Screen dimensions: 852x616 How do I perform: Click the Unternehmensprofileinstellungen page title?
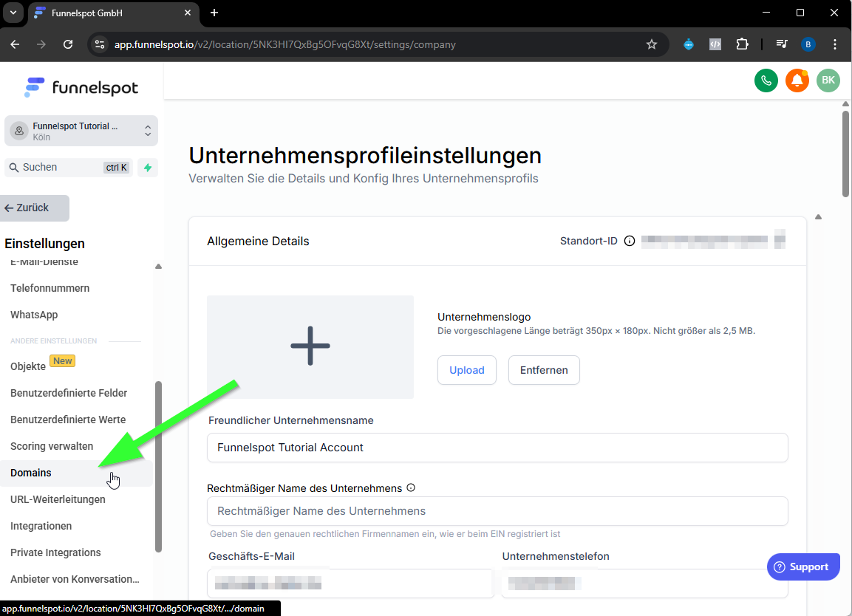[x=365, y=155]
